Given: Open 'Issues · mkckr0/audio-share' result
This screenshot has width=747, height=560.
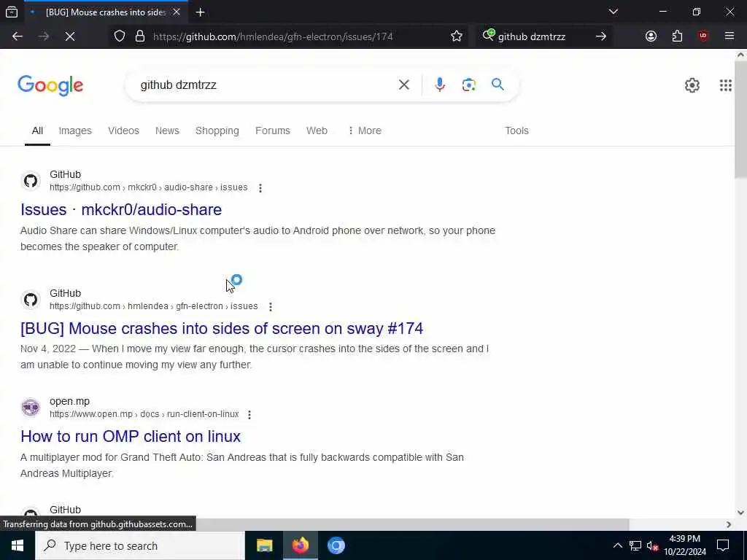Looking at the screenshot, I should pos(121,209).
